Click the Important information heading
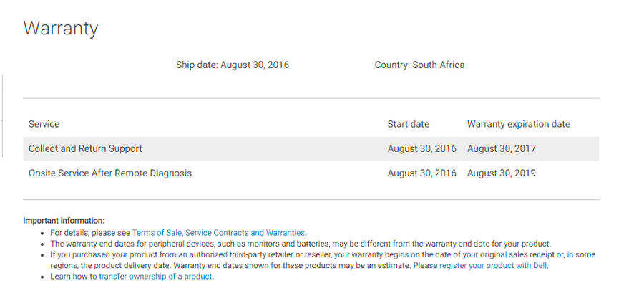 [x=64, y=220]
